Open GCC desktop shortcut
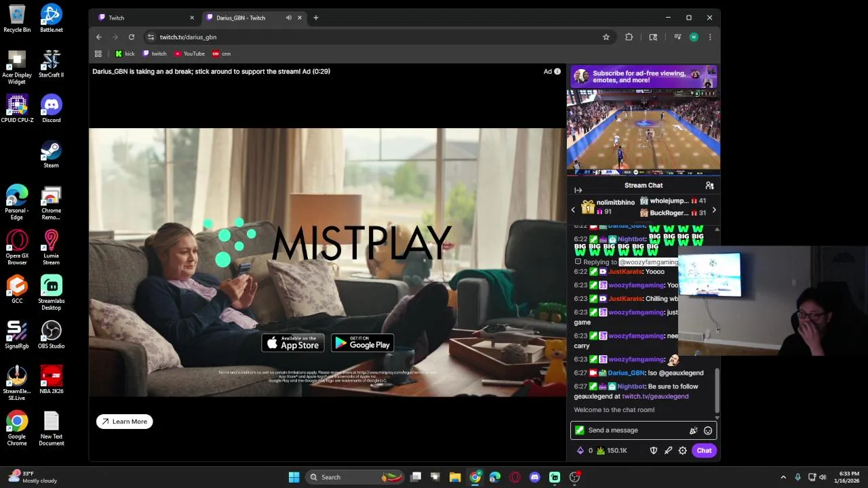 tap(17, 289)
